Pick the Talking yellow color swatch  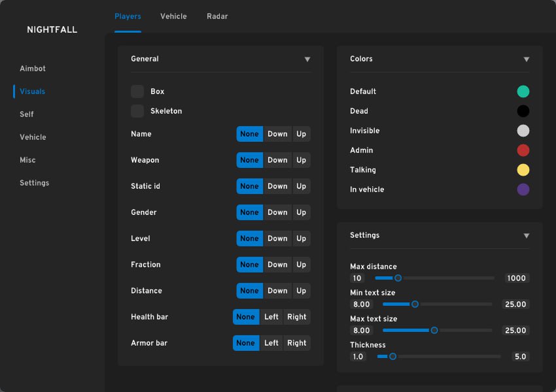pos(523,170)
